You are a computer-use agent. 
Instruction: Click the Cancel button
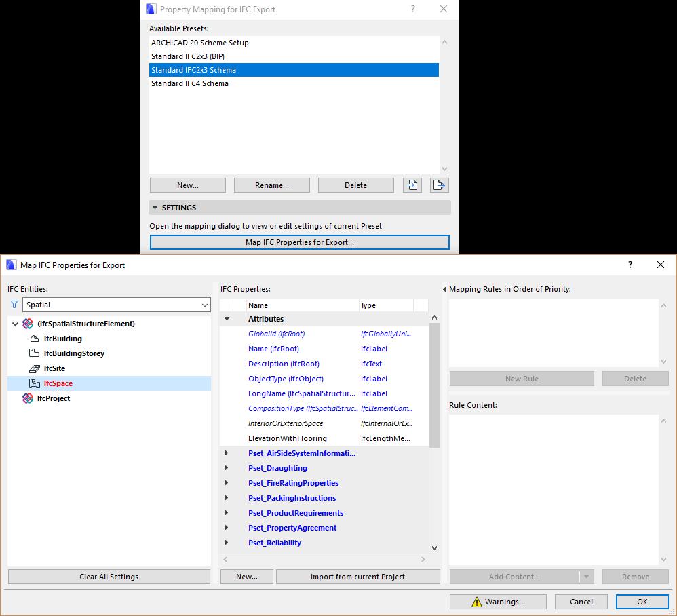coord(581,601)
